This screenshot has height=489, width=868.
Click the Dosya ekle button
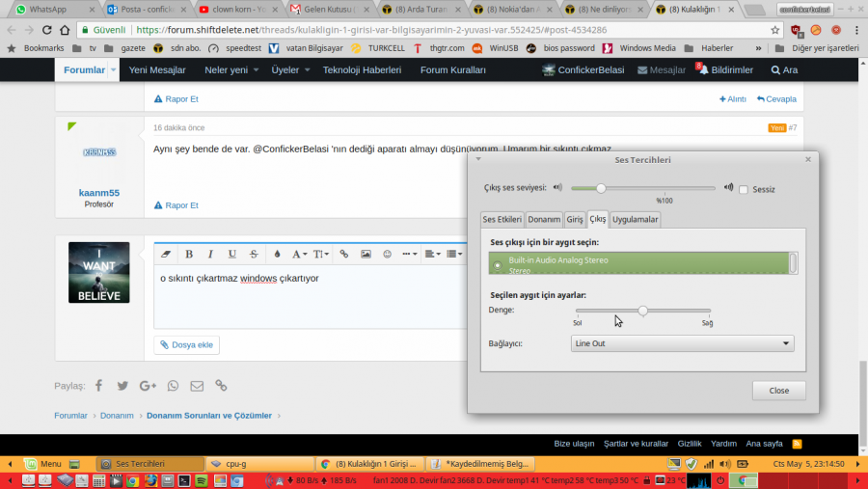coord(186,344)
